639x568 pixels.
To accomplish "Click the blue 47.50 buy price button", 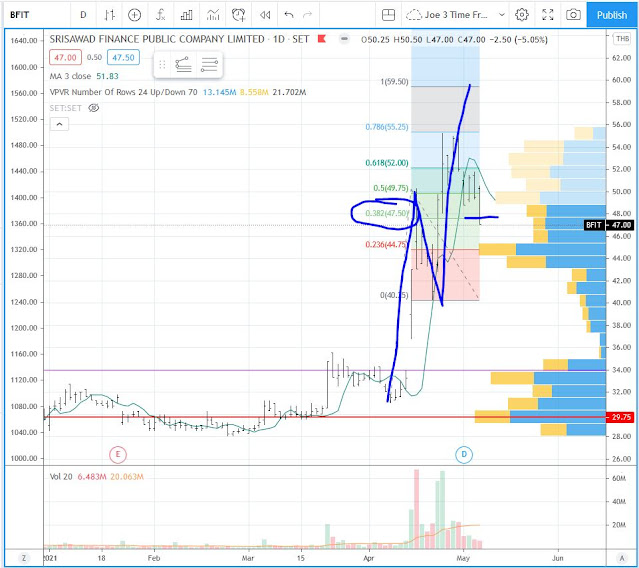I will (x=123, y=57).
